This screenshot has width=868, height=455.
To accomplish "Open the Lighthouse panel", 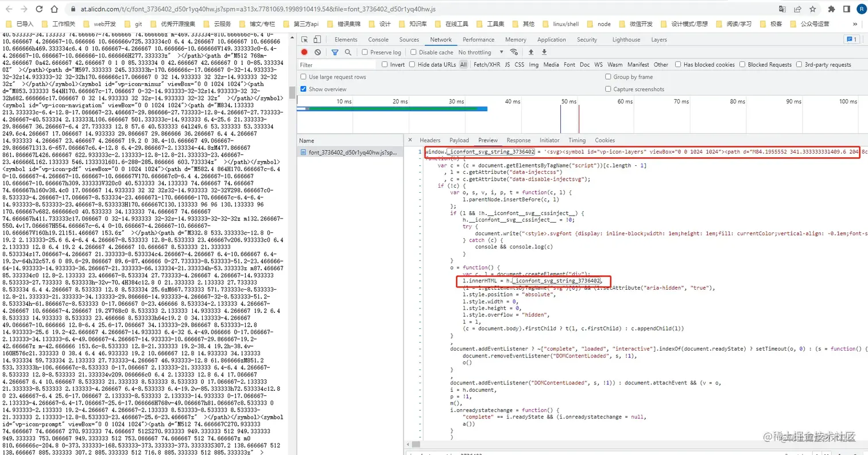I will tap(626, 40).
